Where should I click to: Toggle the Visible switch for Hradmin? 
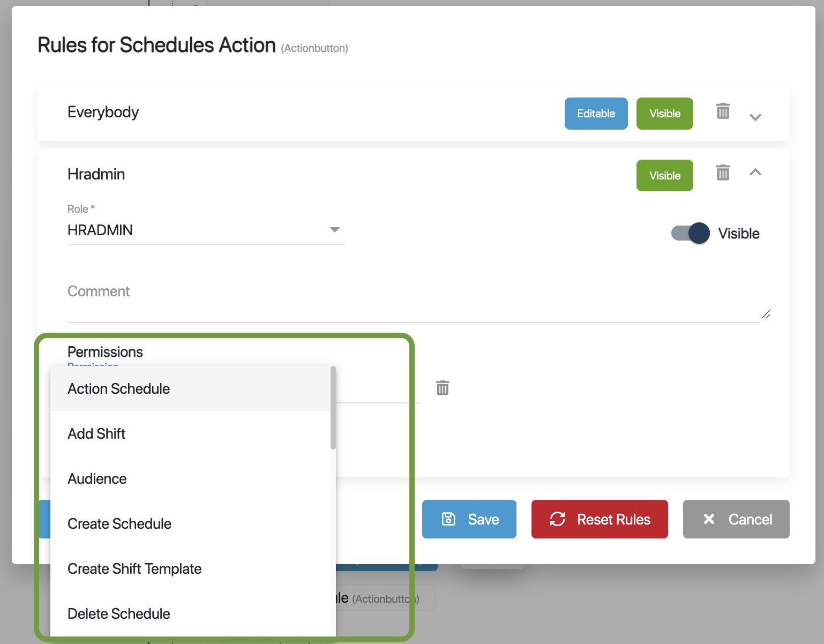click(691, 234)
